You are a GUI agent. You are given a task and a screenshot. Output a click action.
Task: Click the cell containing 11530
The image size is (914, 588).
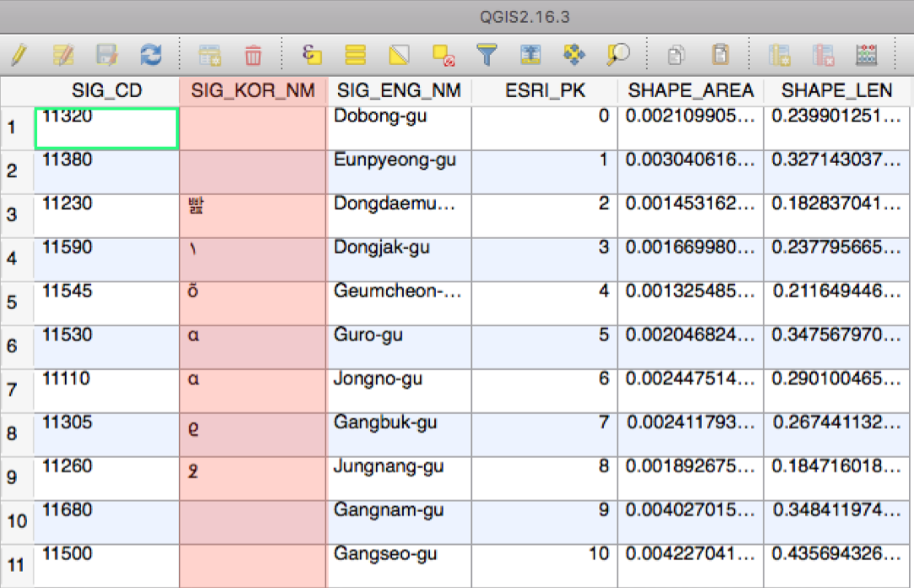(106, 346)
